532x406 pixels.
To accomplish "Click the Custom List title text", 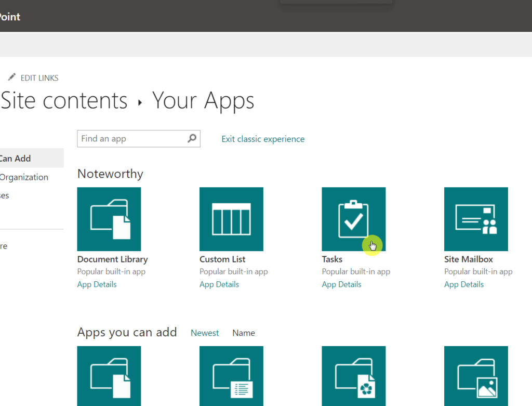I will [222, 259].
